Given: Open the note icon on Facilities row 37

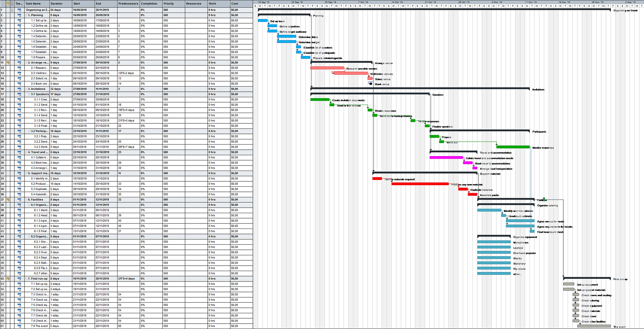Looking at the screenshot, I should pyautogui.click(x=8, y=200).
